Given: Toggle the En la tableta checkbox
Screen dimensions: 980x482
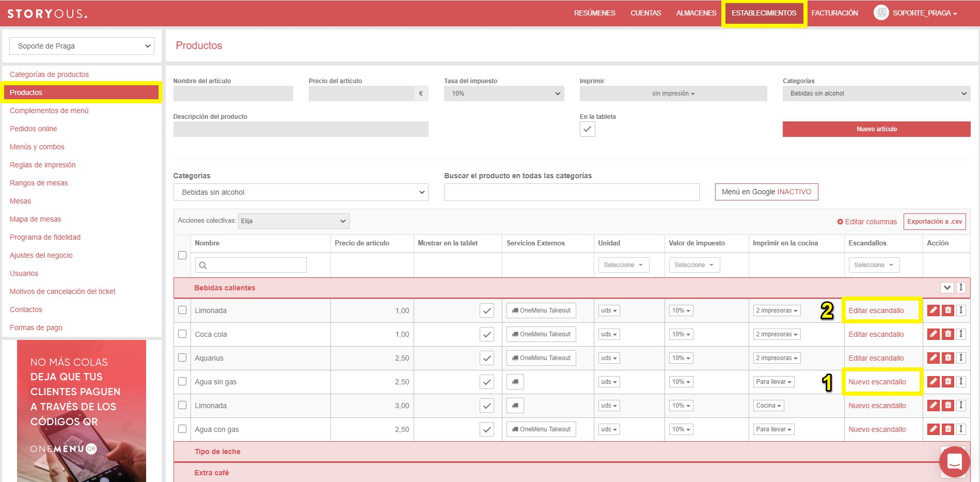Looking at the screenshot, I should click(x=587, y=129).
